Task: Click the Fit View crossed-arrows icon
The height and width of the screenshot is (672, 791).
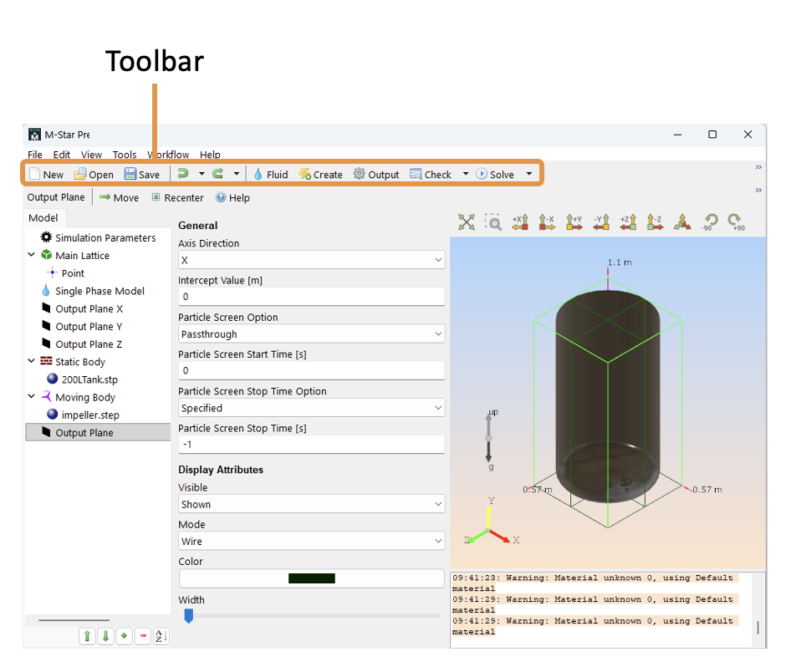Action: click(467, 221)
